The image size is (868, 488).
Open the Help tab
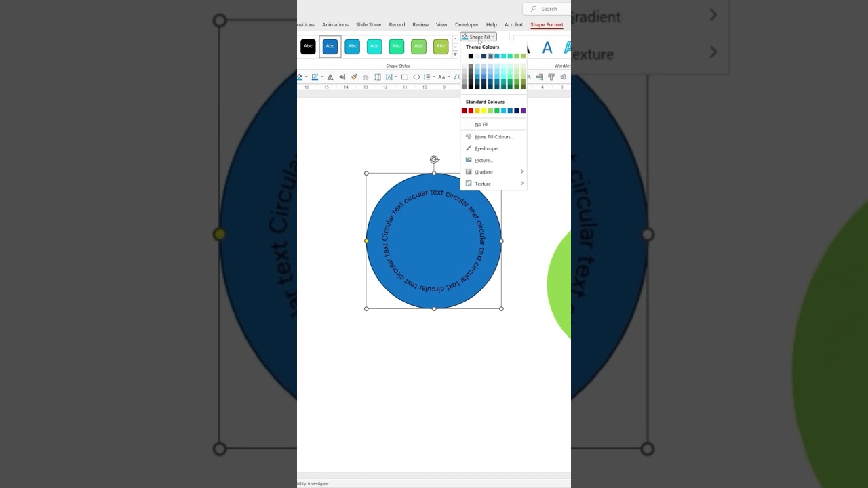(492, 25)
